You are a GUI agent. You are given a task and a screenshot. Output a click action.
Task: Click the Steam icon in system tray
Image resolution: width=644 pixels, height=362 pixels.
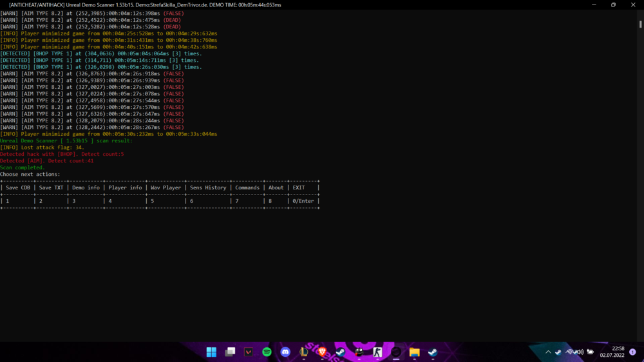[x=558, y=352]
